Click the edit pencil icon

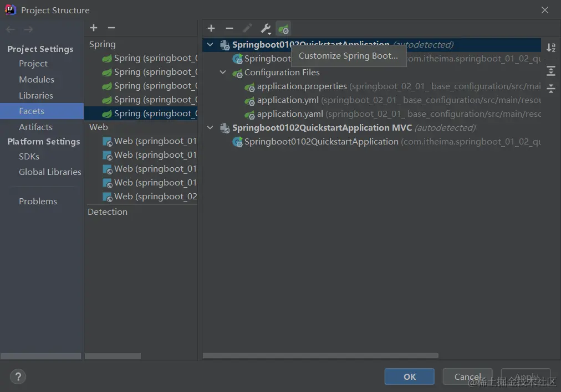247,28
